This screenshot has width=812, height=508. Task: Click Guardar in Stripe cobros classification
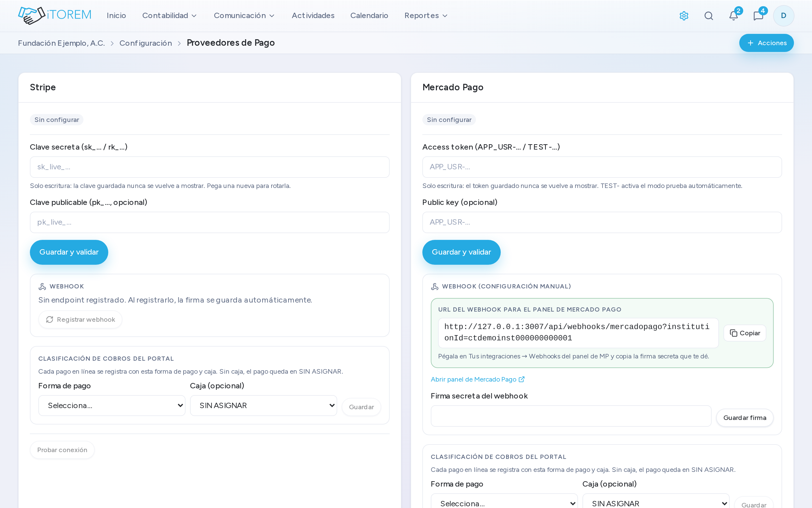[361, 407]
